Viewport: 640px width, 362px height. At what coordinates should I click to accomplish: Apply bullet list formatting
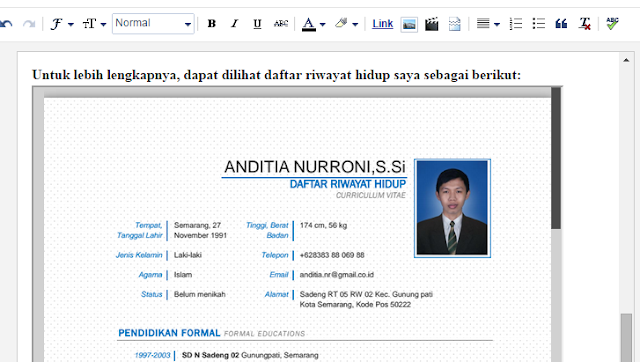point(538,24)
